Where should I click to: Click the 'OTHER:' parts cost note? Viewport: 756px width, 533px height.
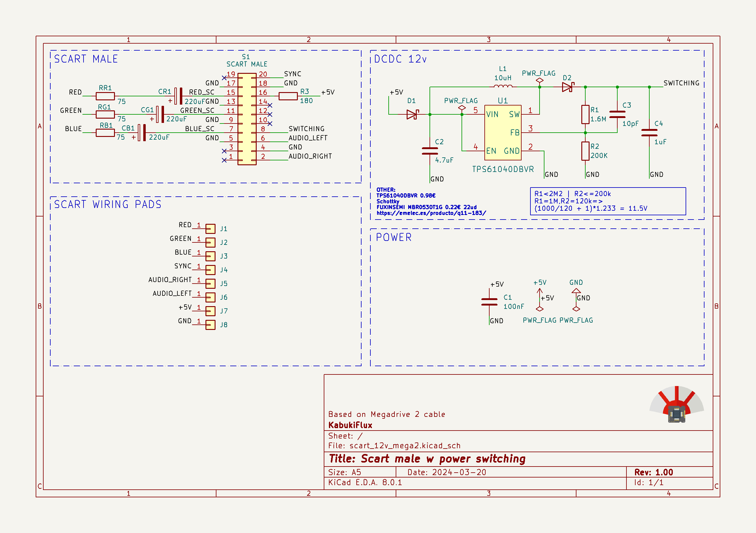coord(431,201)
